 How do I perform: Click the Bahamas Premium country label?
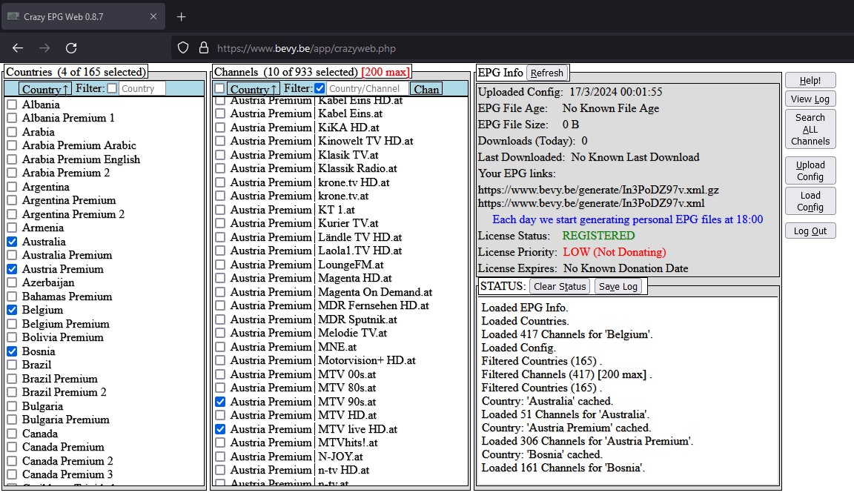67,296
